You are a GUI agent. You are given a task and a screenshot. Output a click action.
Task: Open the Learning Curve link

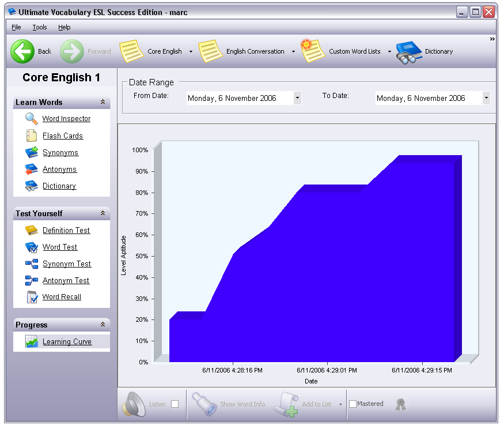[x=67, y=342]
